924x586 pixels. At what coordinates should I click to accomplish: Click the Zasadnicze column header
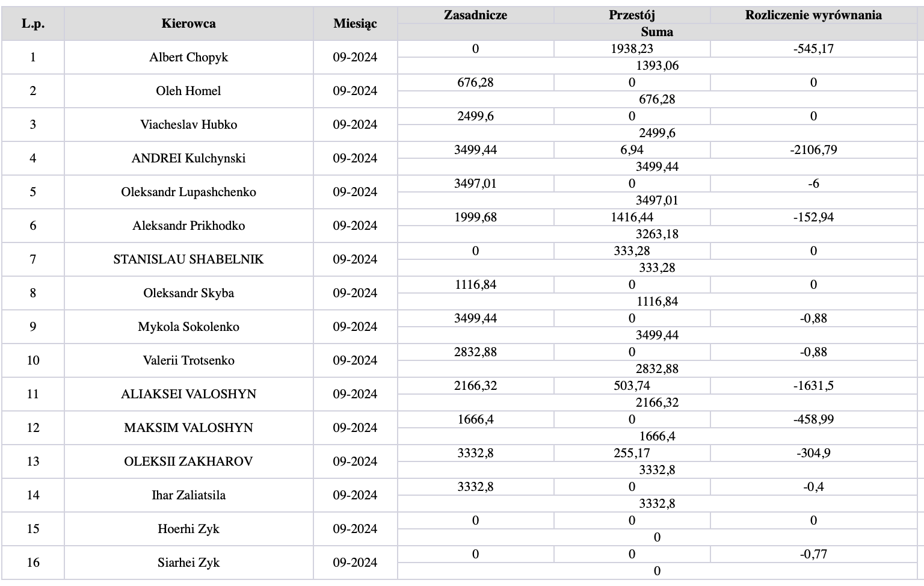click(475, 15)
